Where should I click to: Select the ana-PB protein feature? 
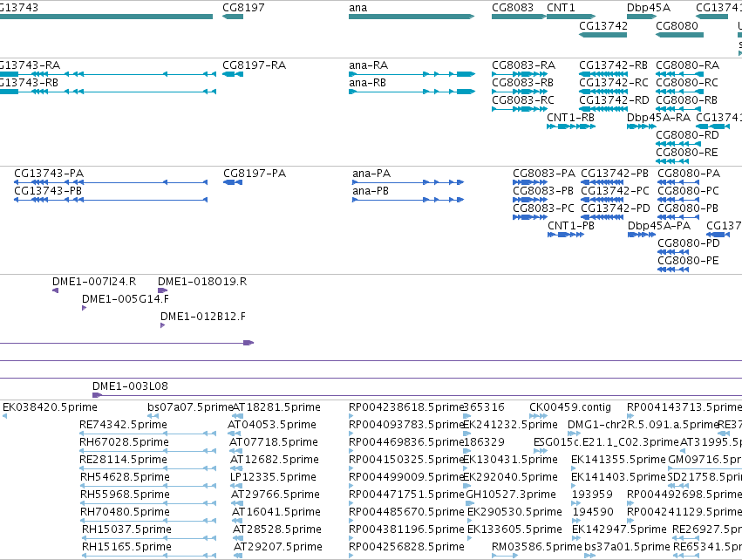[x=408, y=201]
